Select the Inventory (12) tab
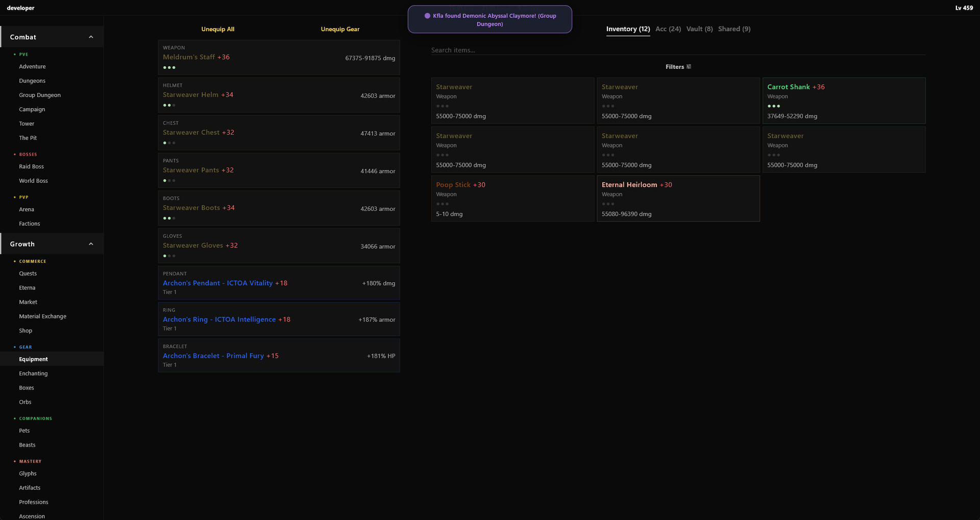 (627, 29)
